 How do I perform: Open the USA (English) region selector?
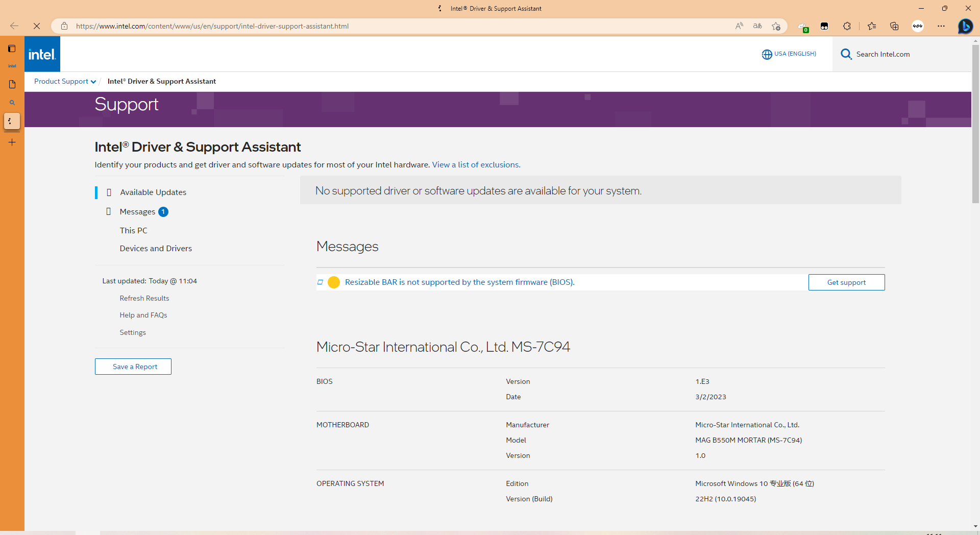[789, 54]
